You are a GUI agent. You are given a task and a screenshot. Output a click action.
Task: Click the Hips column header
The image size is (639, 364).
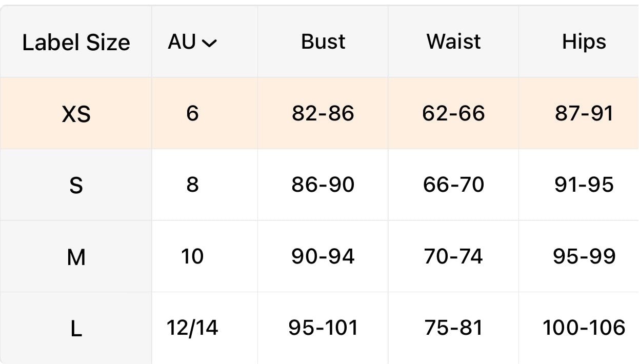584,42
